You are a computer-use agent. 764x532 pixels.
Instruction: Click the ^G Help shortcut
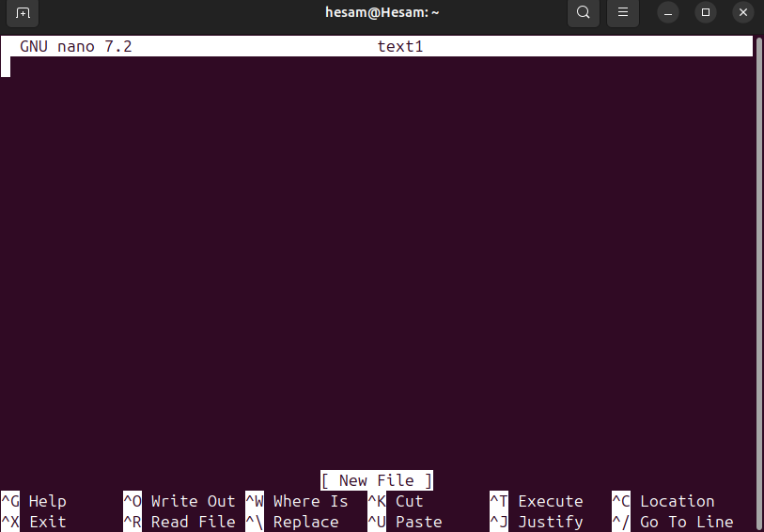click(x=34, y=501)
